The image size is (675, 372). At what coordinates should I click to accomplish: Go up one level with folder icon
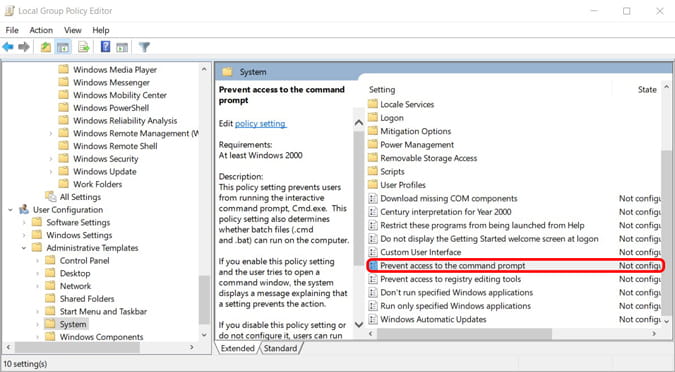46,47
